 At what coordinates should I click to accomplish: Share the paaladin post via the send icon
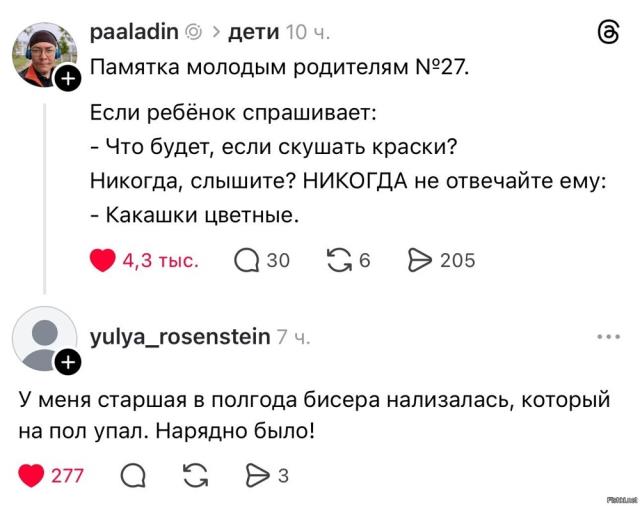(419, 260)
